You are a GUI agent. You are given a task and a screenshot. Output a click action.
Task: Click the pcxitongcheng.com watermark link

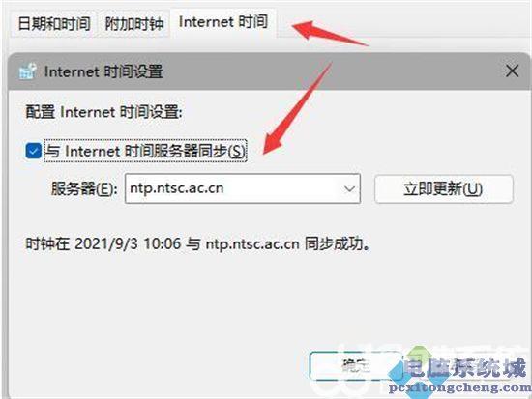click(x=459, y=387)
